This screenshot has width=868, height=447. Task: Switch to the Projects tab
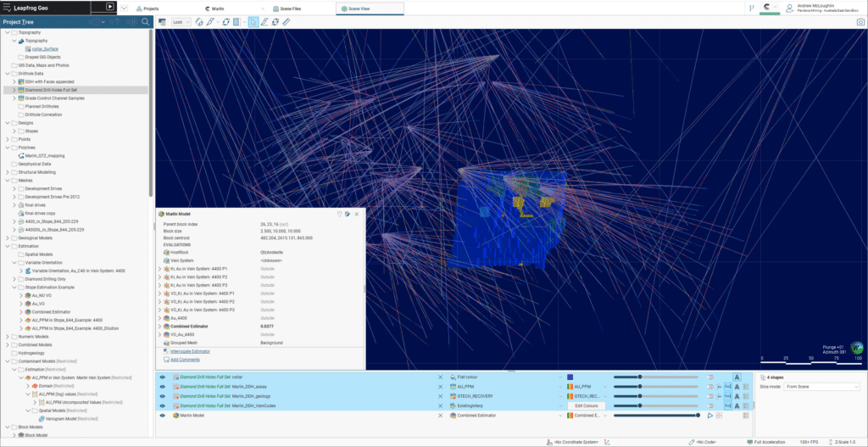pos(151,8)
